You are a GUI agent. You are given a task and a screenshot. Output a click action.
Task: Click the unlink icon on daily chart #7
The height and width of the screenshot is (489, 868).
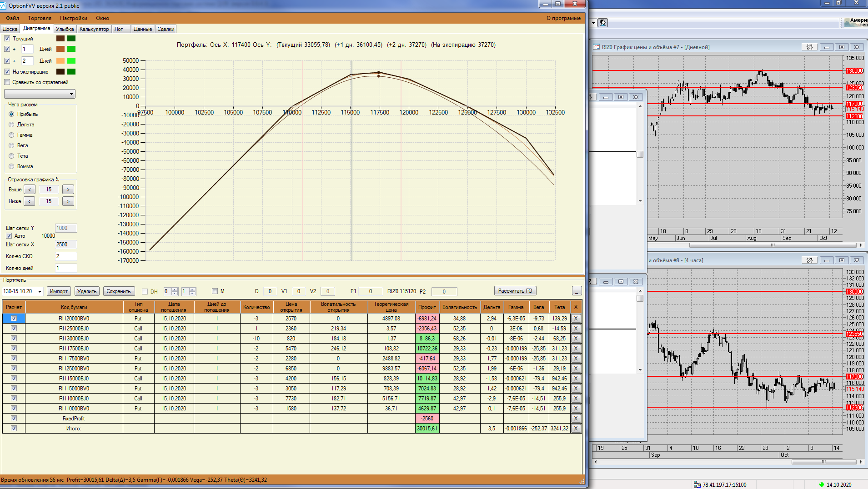click(x=809, y=47)
